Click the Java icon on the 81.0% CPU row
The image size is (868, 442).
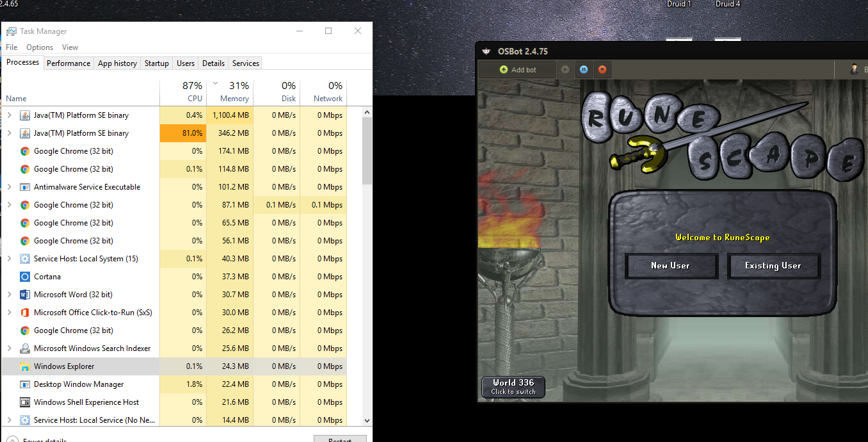[x=25, y=133]
